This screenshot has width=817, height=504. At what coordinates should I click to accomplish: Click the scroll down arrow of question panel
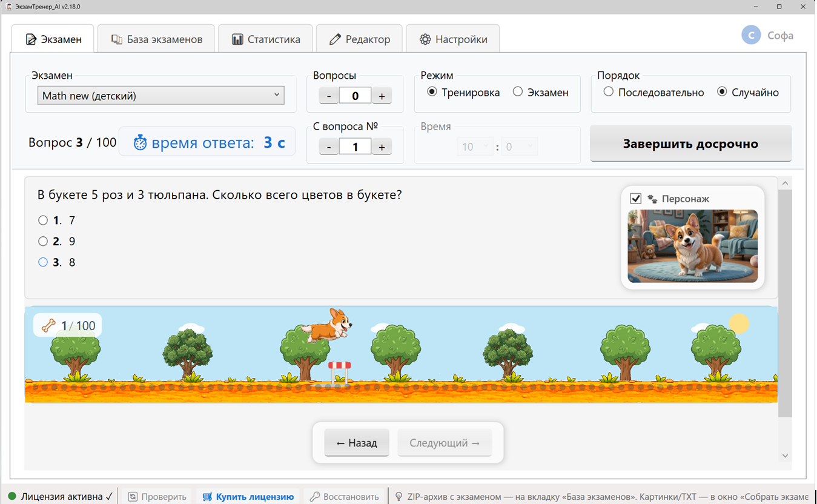(x=785, y=456)
